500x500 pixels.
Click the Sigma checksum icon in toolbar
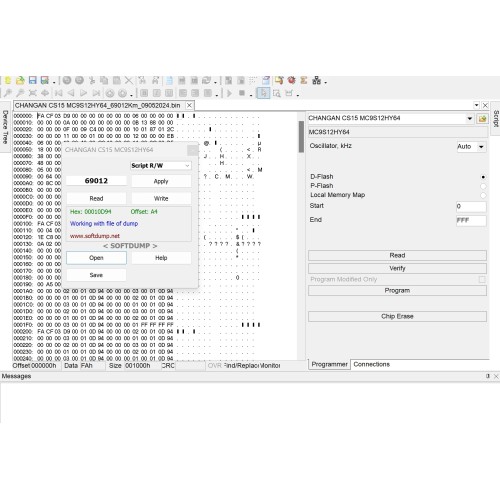click(304, 80)
